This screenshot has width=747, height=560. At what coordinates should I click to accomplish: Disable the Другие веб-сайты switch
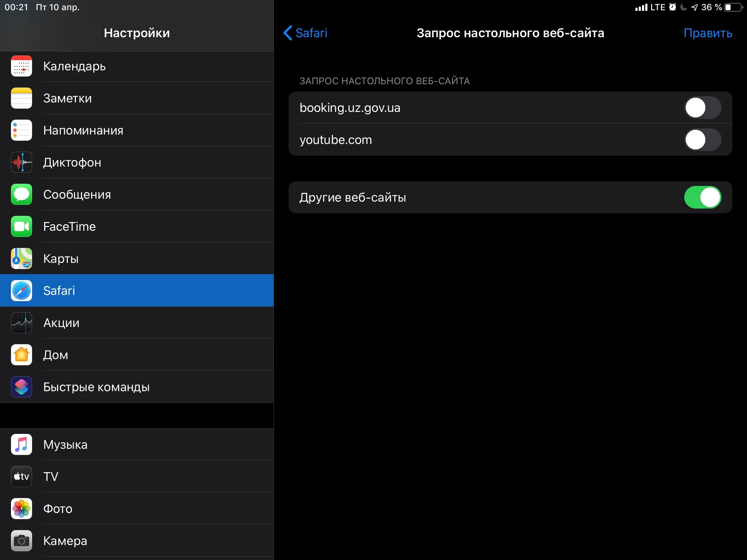pos(702,198)
